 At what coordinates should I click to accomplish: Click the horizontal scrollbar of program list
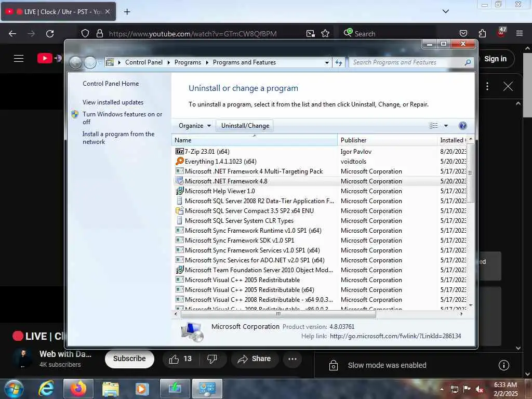[x=278, y=314]
